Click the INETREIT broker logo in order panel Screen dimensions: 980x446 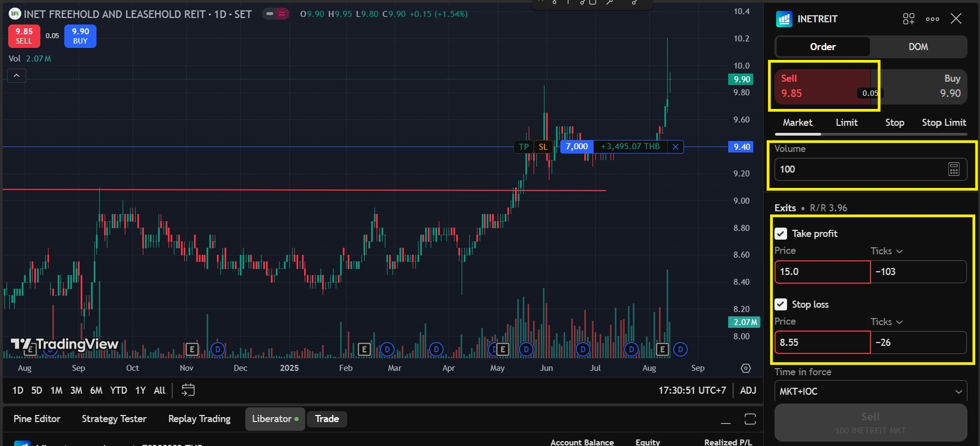click(x=784, y=19)
